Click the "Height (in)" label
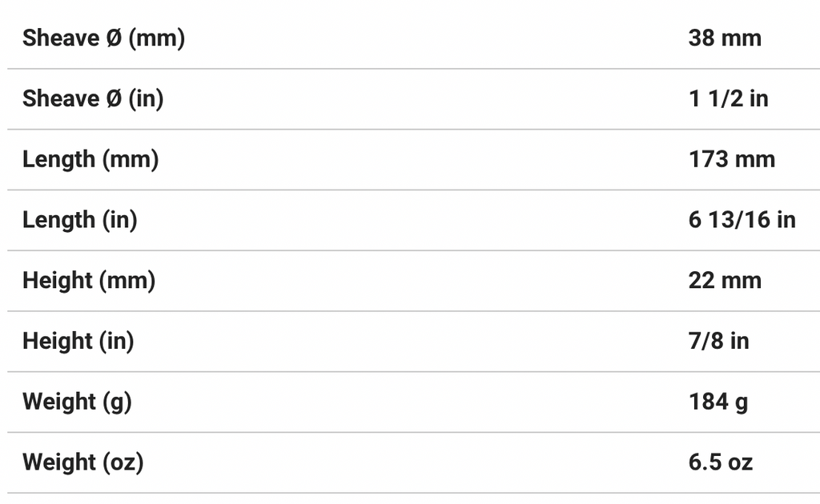Viewport: 820px width, 504px height. [x=78, y=342]
